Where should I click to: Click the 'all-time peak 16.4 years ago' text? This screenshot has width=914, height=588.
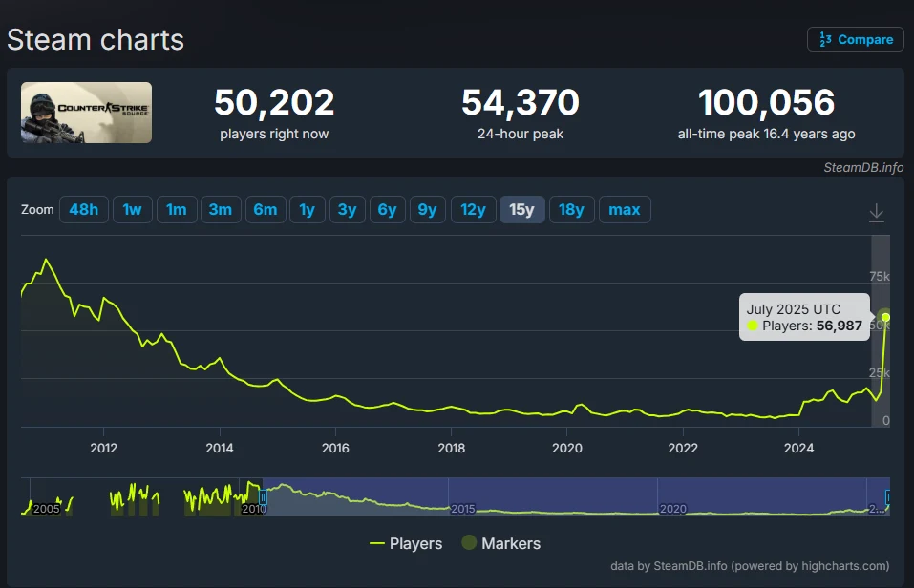coord(767,134)
